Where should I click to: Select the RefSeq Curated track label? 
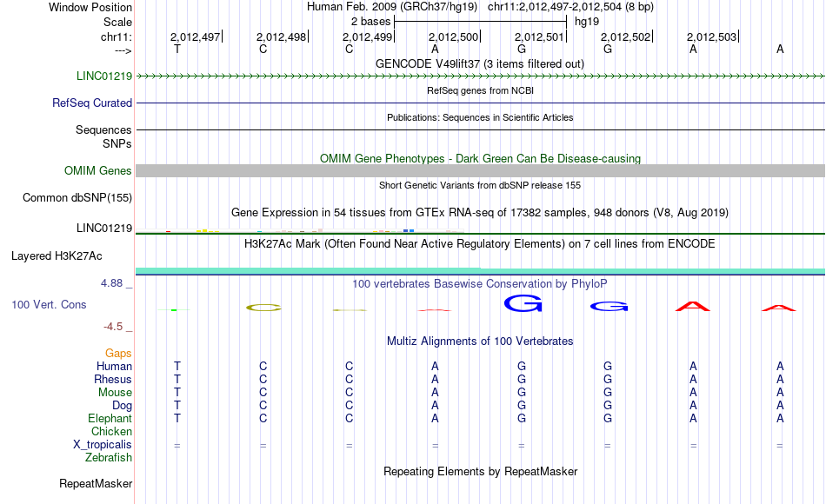tap(91, 103)
